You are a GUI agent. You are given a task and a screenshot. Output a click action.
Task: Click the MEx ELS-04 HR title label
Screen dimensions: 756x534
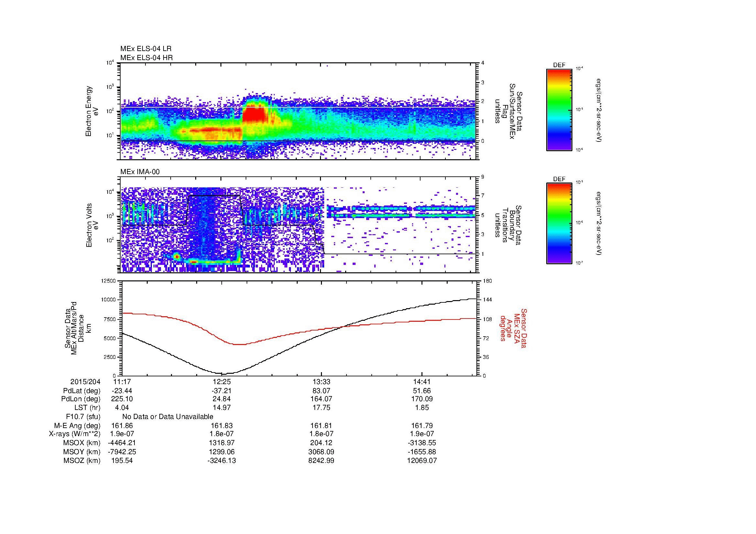146,58
